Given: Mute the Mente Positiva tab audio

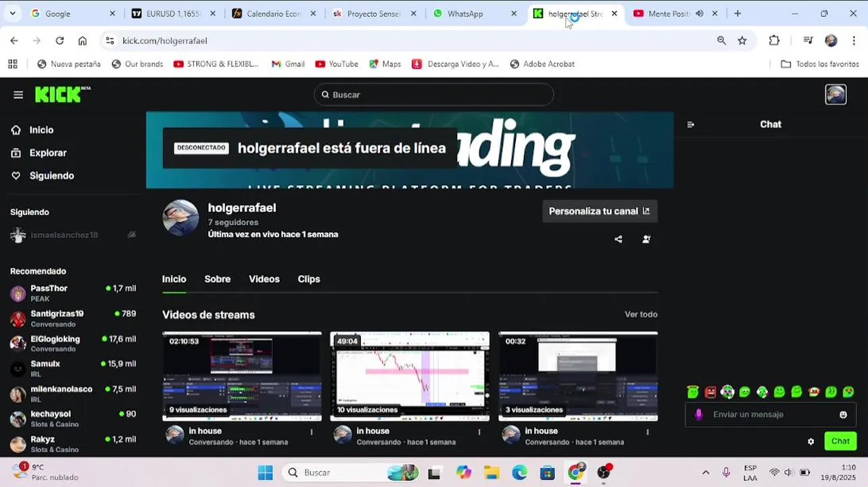Looking at the screenshot, I should click(699, 14).
